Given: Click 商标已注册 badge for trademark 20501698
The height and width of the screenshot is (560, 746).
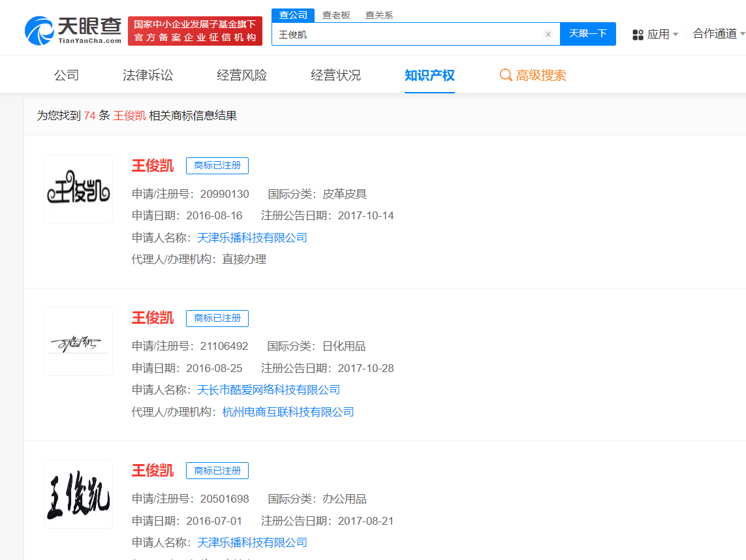Looking at the screenshot, I should pos(217,471).
